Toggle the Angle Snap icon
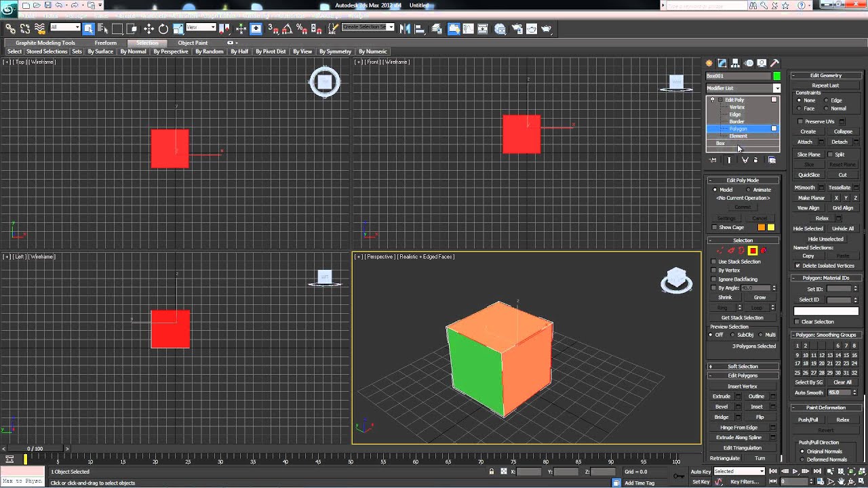The width and height of the screenshot is (868, 488). point(287,28)
